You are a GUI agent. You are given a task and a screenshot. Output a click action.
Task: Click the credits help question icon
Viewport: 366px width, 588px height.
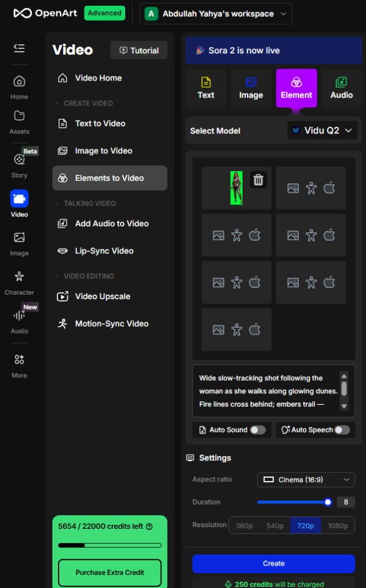(x=149, y=527)
